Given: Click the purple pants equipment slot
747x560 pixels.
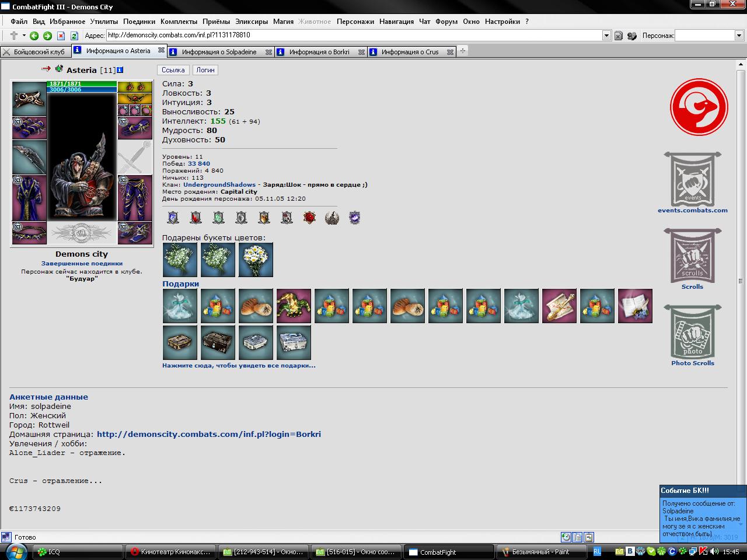Looking at the screenshot, I should 135,198.
